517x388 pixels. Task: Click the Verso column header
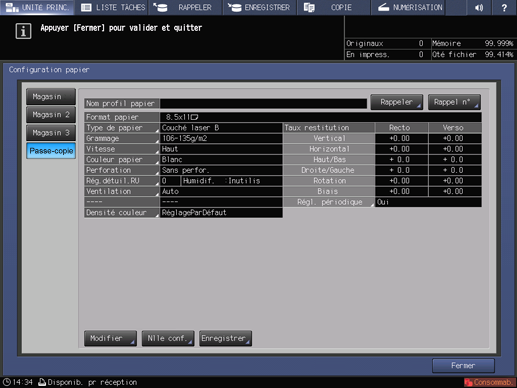(x=455, y=128)
